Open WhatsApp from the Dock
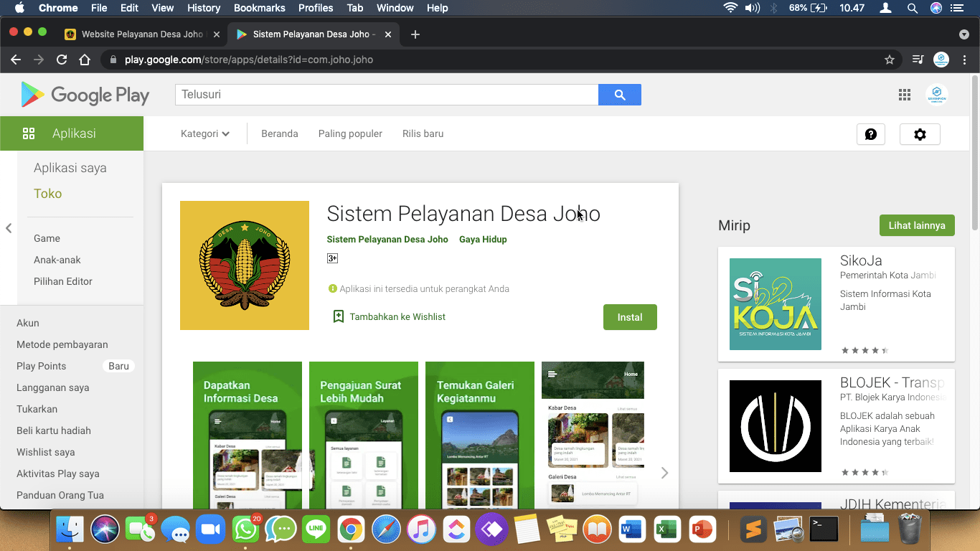The height and width of the screenshot is (551, 980). 245,529
